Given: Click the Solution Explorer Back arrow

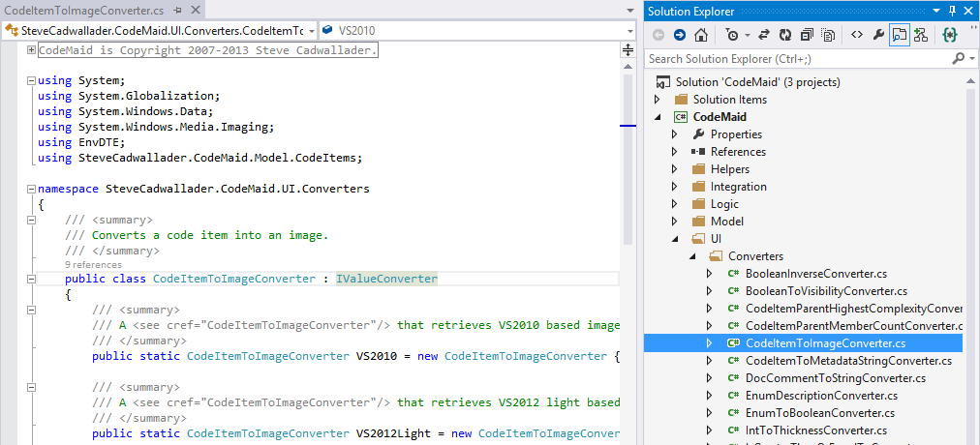Looking at the screenshot, I should pos(658,35).
